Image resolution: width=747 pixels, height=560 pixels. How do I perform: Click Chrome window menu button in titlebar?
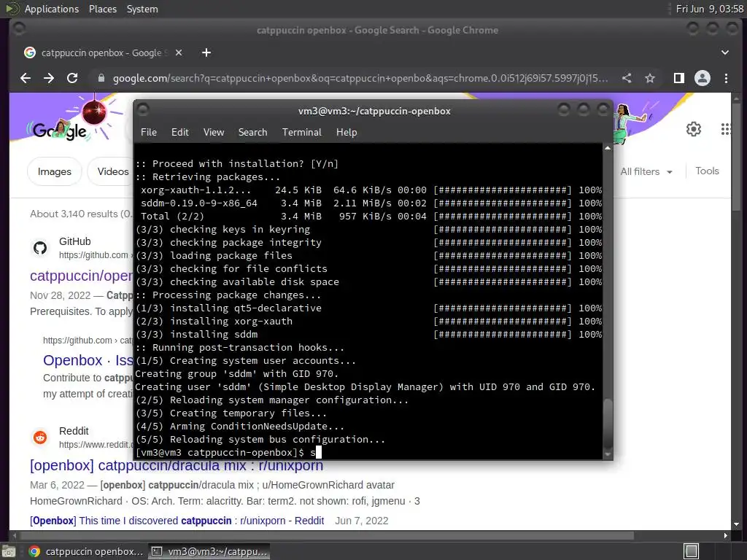click(x=19, y=29)
